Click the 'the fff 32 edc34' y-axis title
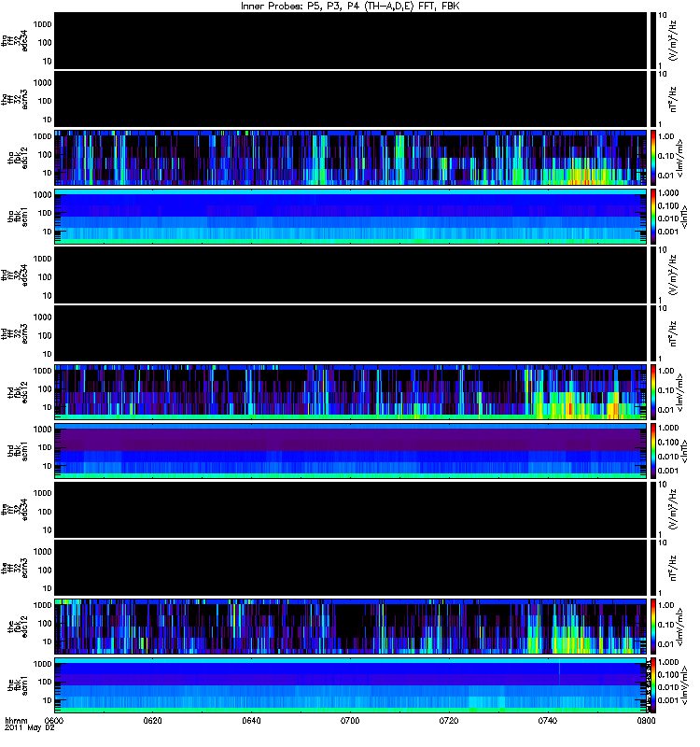 [15, 509]
